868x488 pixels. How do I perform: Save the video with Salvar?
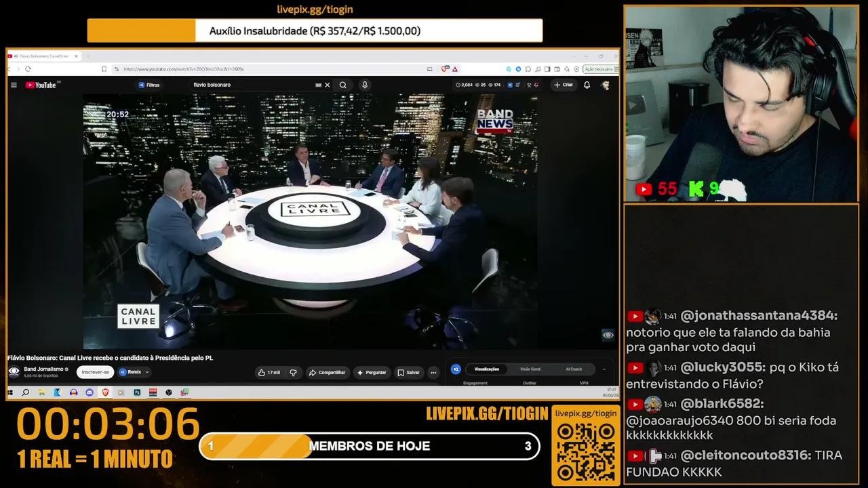pyautogui.click(x=408, y=372)
